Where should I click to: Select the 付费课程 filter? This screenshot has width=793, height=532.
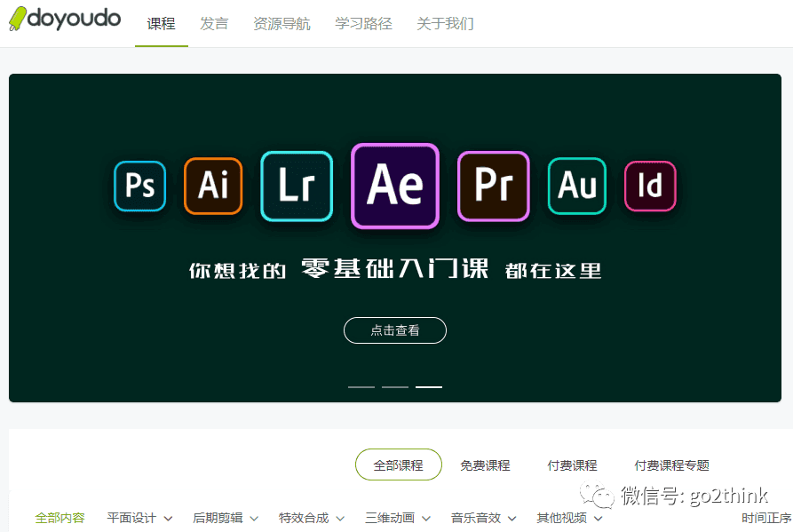point(572,465)
